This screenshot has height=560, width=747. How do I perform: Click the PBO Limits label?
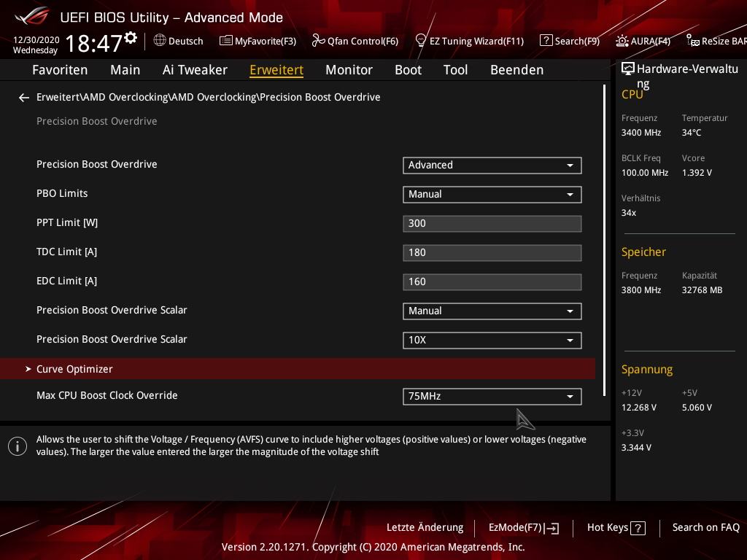pos(62,193)
